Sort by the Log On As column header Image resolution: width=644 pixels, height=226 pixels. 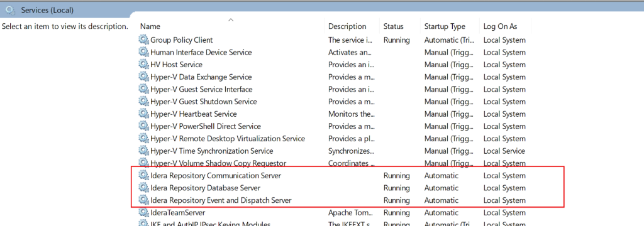click(x=500, y=26)
